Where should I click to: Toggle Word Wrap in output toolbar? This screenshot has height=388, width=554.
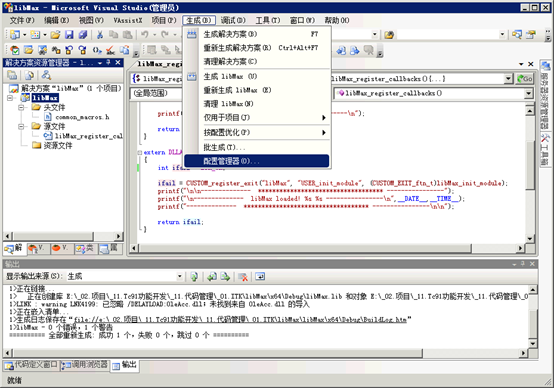tap(260, 277)
